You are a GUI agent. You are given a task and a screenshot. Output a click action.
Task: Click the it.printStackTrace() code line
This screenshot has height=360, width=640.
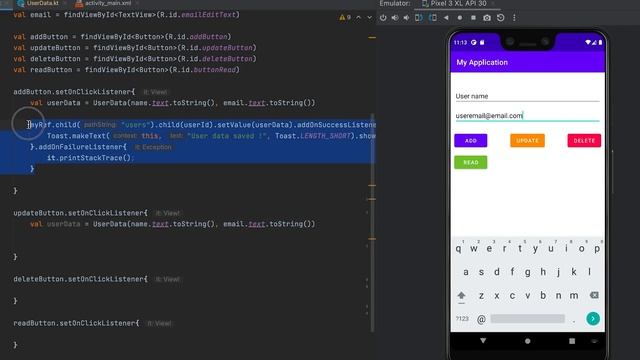(x=90, y=158)
